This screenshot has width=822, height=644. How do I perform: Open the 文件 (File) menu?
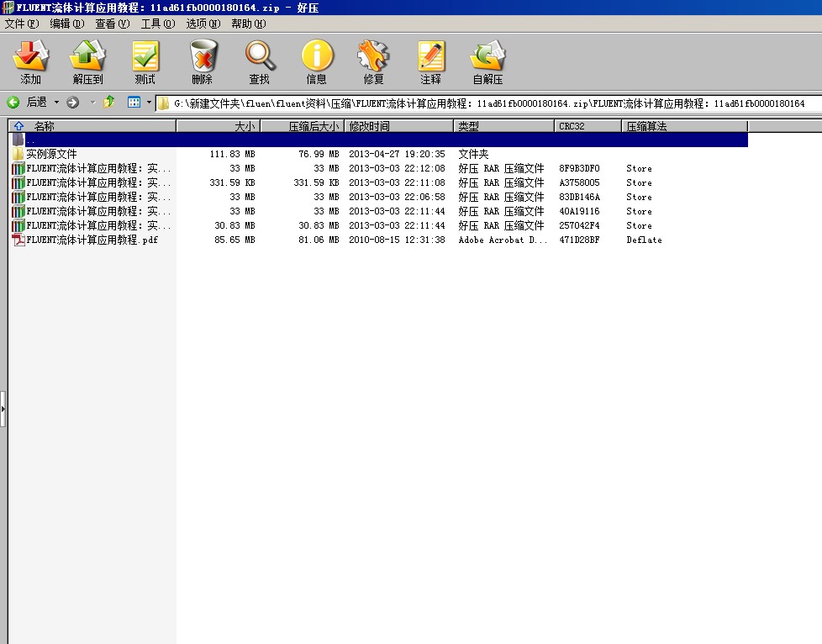coord(22,24)
